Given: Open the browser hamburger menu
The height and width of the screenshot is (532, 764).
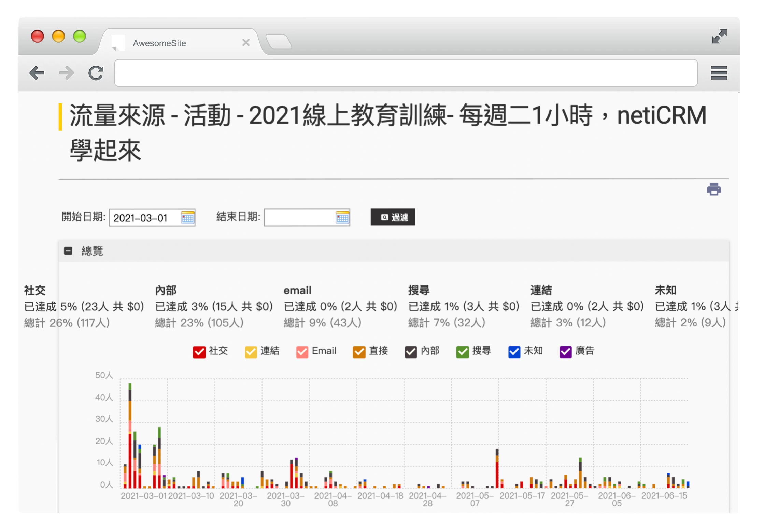Looking at the screenshot, I should coord(719,73).
